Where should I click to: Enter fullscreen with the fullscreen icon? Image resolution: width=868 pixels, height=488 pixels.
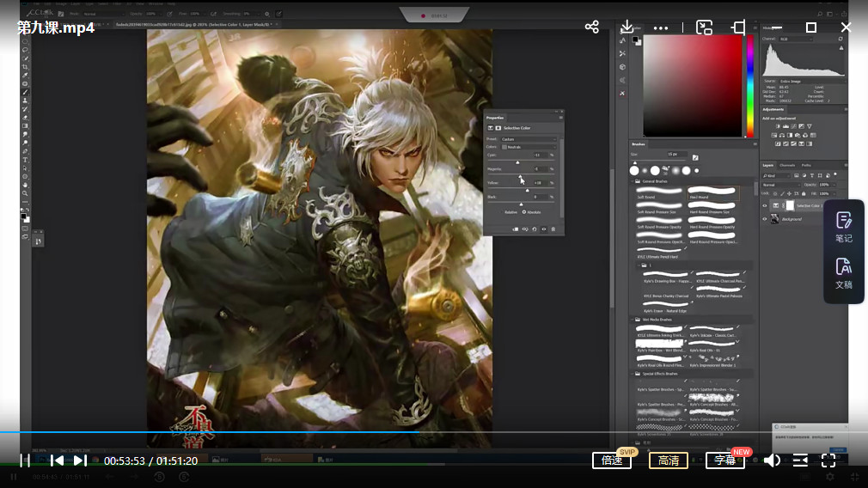pos(828,461)
